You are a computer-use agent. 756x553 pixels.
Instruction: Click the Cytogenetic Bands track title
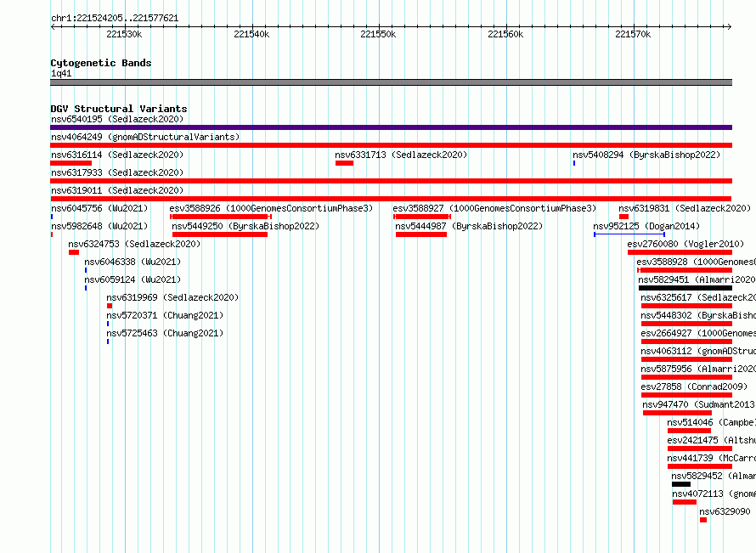tap(101, 63)
